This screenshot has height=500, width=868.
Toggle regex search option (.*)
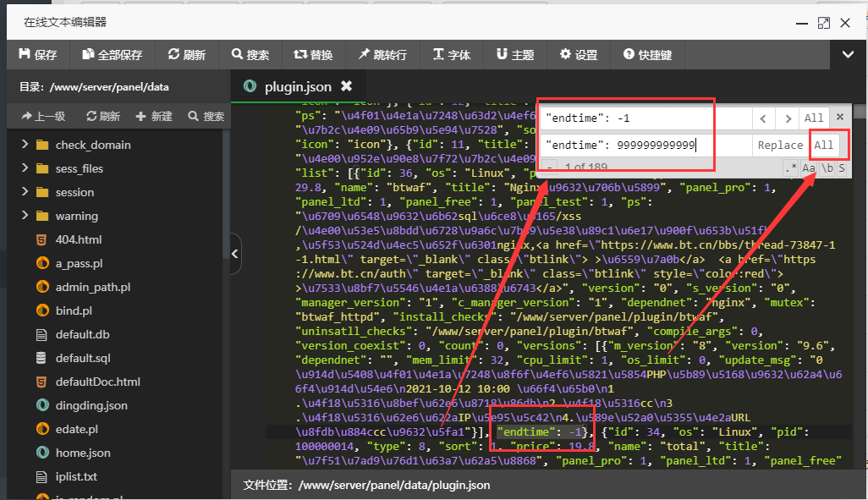coord(791,168)
